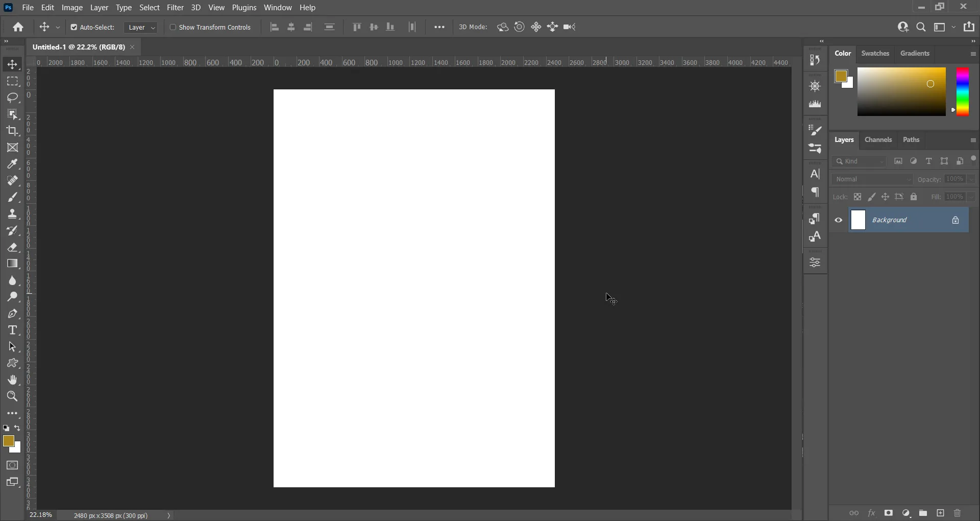Enable Show Transform Controls checkbox
Image resolution: width=980 pixels, height=521 pixels.
tap(173, 28)
